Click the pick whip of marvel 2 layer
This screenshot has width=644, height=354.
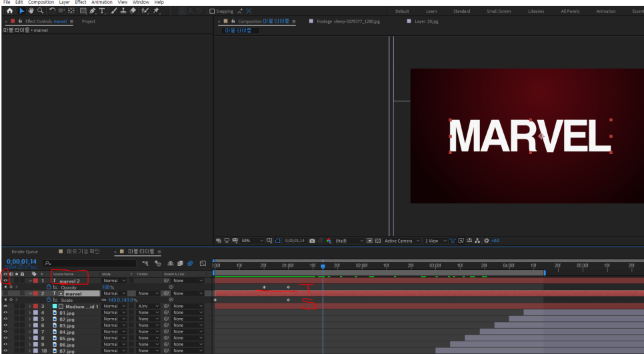point(167,281)
